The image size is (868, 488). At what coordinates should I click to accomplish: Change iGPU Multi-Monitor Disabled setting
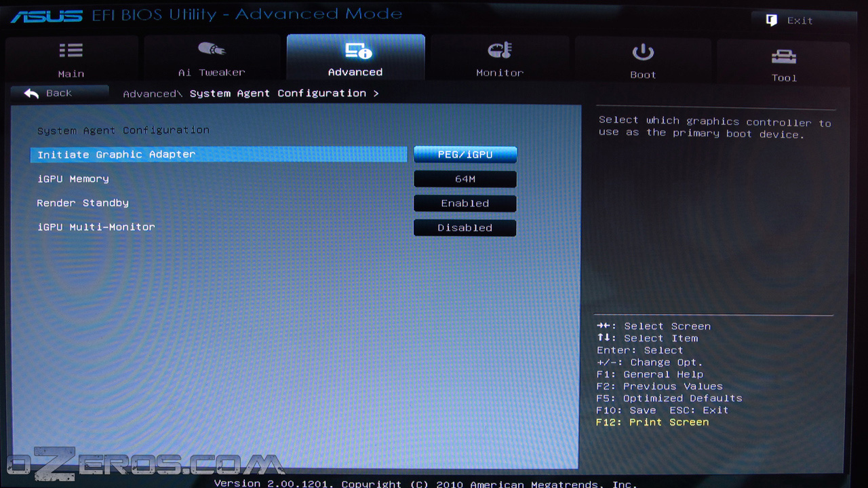(x=465, y=228)
